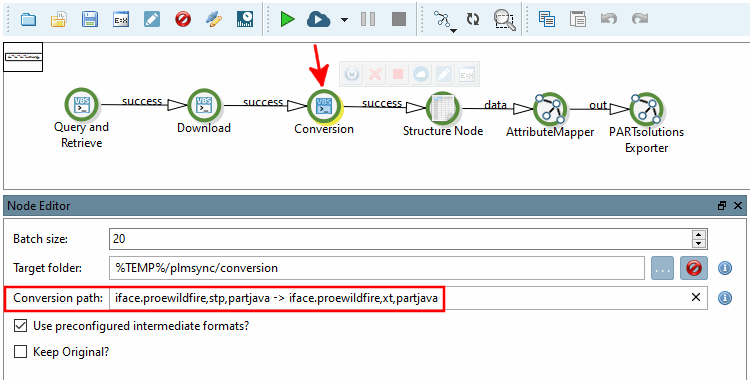This screenshot has height=380, width=750.
Task: Decrease the Batch size value
Action: 699,244
